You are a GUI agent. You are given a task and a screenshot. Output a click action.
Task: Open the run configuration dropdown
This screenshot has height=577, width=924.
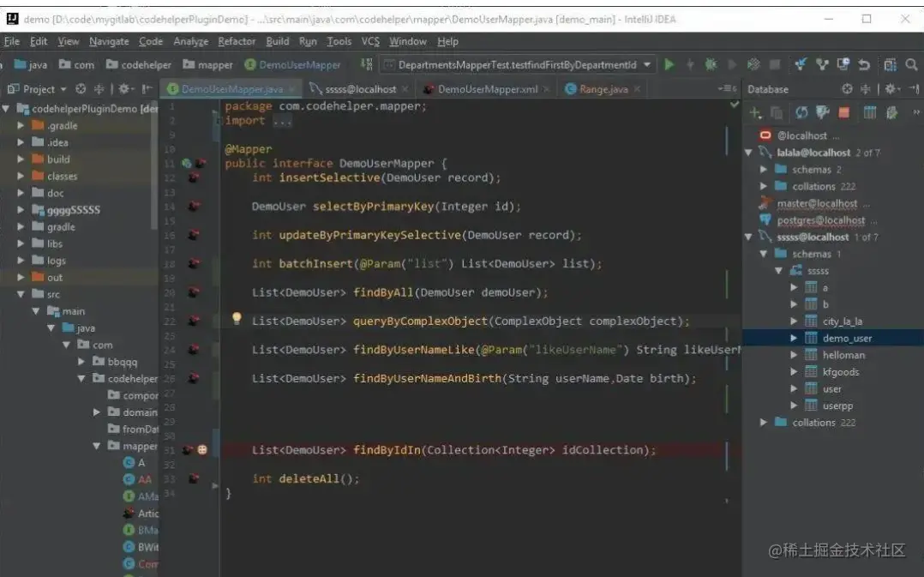coord(647,65)
